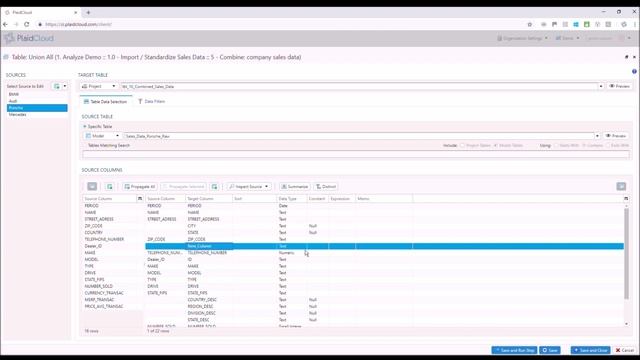Switch to Data Filters tab
This screenshot has height=360, width=640.
(x=151, y=102)
